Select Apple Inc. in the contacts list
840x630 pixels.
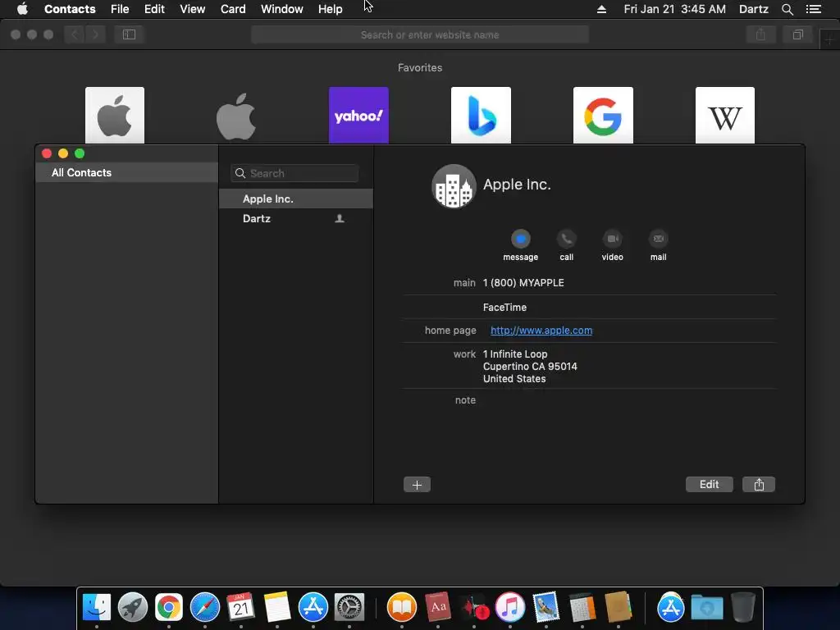point(295,199)
